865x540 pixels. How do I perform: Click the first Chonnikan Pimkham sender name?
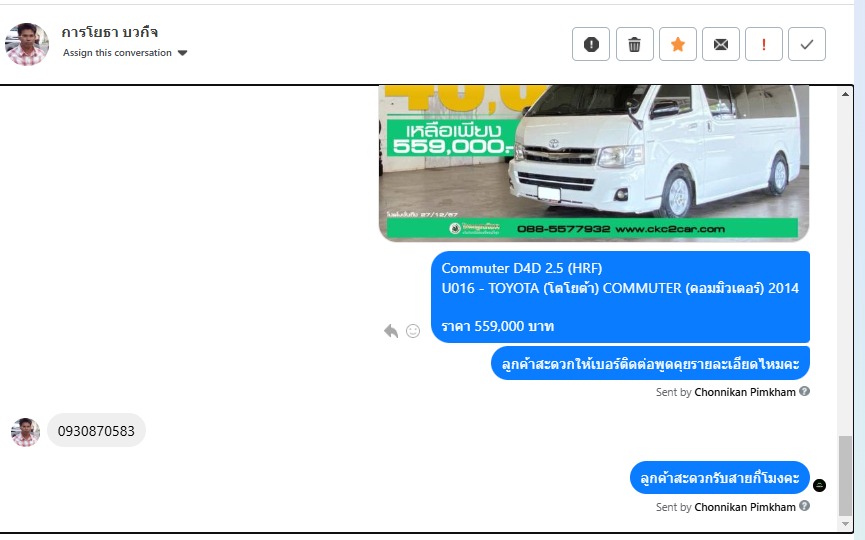pos(745,392)
